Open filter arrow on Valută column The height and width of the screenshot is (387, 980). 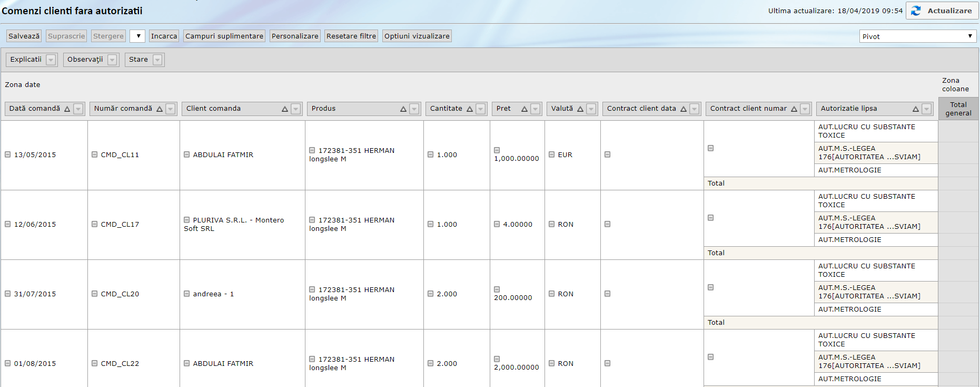point(591,109)
